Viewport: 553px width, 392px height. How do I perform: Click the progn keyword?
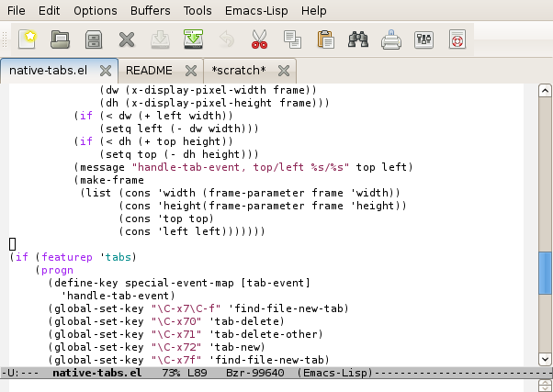click(57, 271)
